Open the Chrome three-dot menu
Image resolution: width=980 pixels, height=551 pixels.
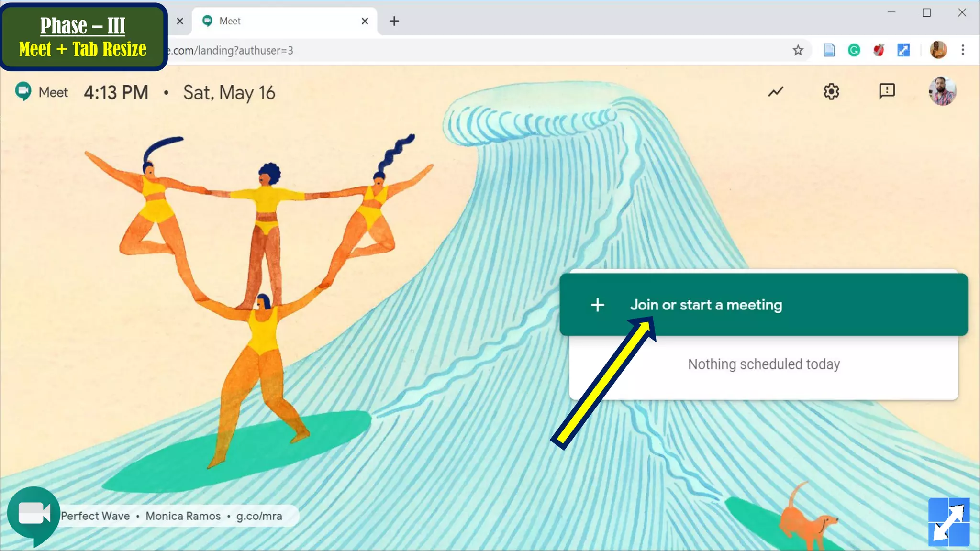[963, 50]
